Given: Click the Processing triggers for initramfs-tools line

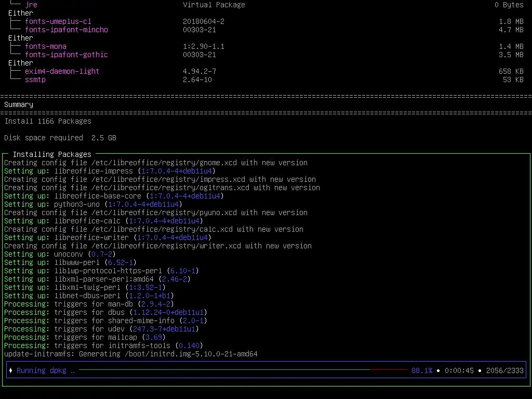Looking at the screenshot, I should [x=103, y=345].
